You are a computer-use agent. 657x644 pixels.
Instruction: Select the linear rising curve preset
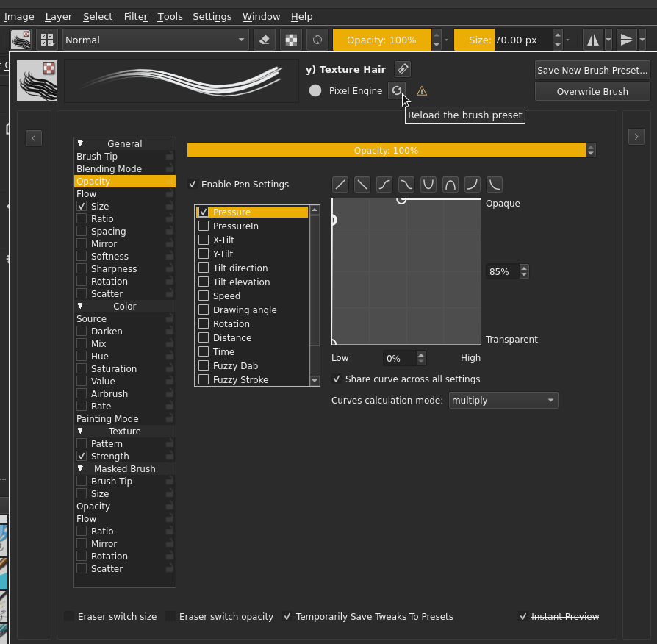[340, 184]
